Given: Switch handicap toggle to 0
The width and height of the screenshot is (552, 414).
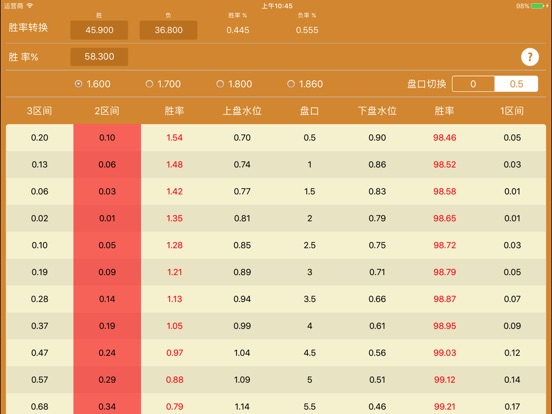Looking at the screenshot, I should coord(473,84).
